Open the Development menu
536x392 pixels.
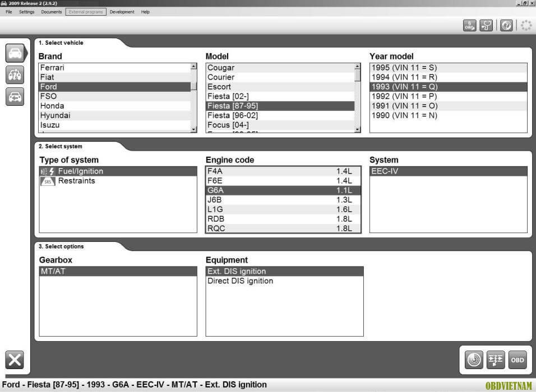(122, 12)
